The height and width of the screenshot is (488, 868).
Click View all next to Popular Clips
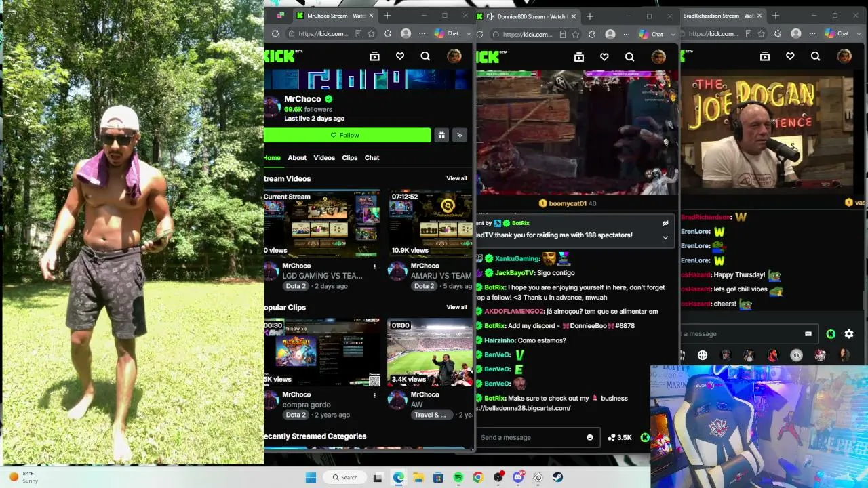pos(456,307)
